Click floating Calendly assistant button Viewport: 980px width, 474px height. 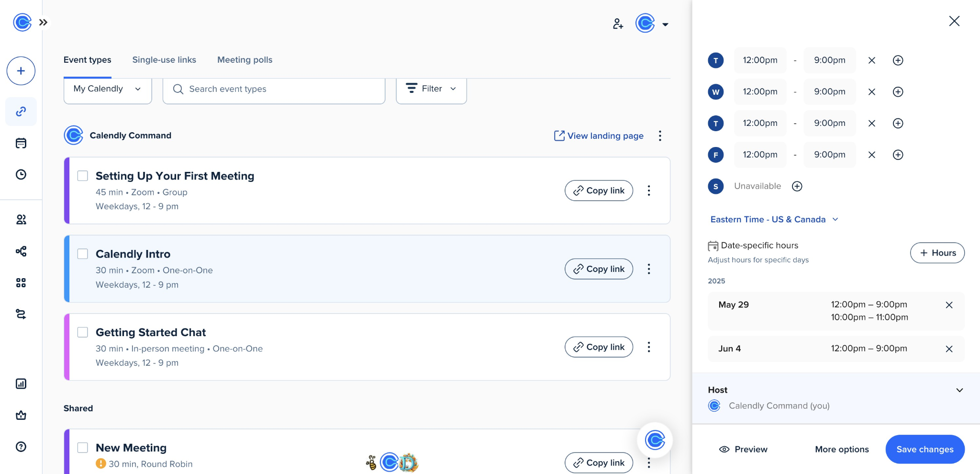click(x=655, y=440)
